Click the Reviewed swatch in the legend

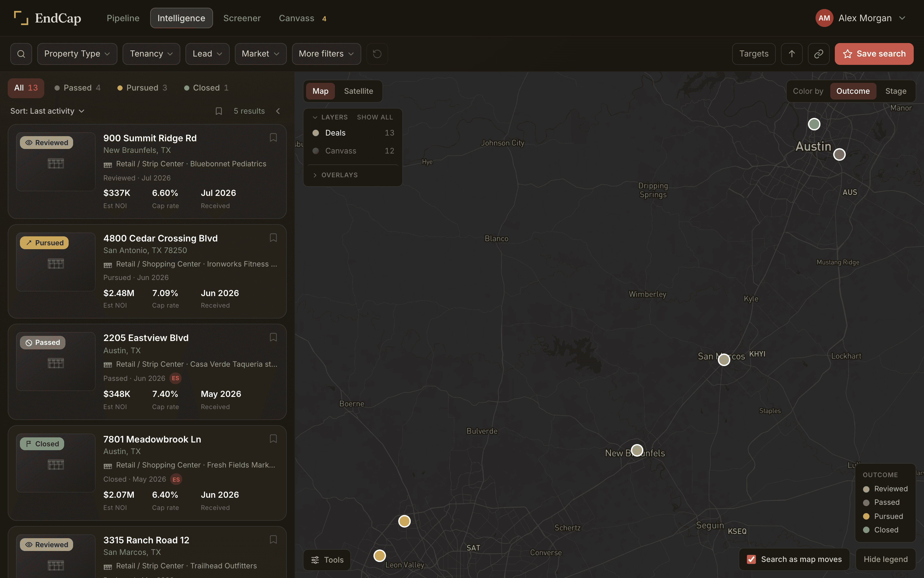pos(866,489)
